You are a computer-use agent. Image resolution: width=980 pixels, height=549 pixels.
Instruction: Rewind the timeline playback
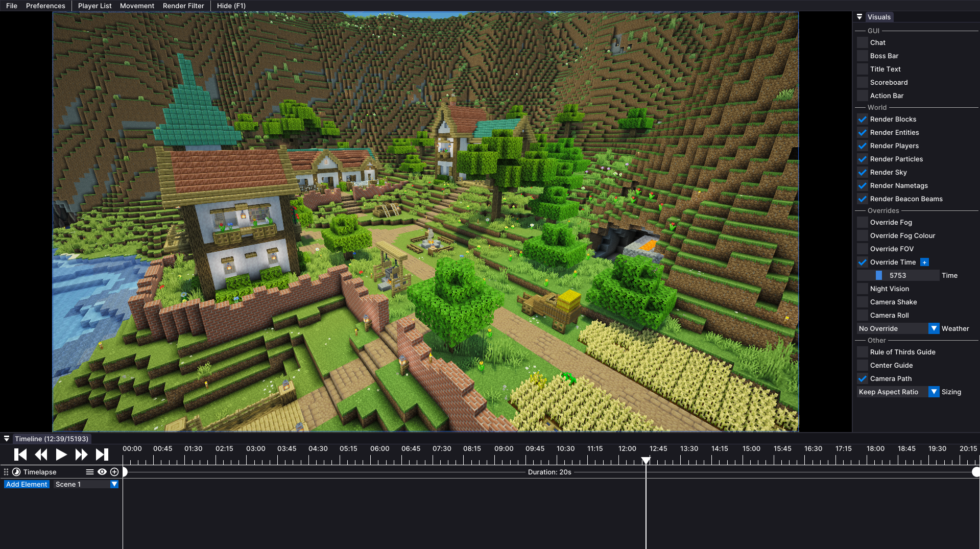click(41, 455)
